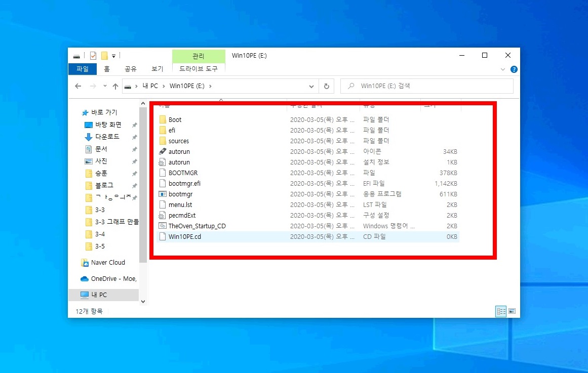Click the 1,142KB size of bootmgr.efi
The width and height of the screenshot is (588, 373).
coord(446,184)
